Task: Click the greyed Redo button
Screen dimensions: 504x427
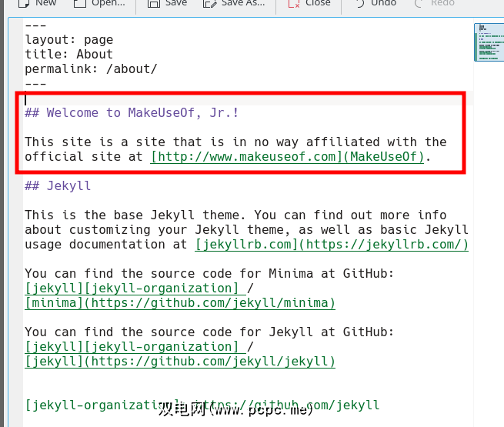Action: [435, 3]
